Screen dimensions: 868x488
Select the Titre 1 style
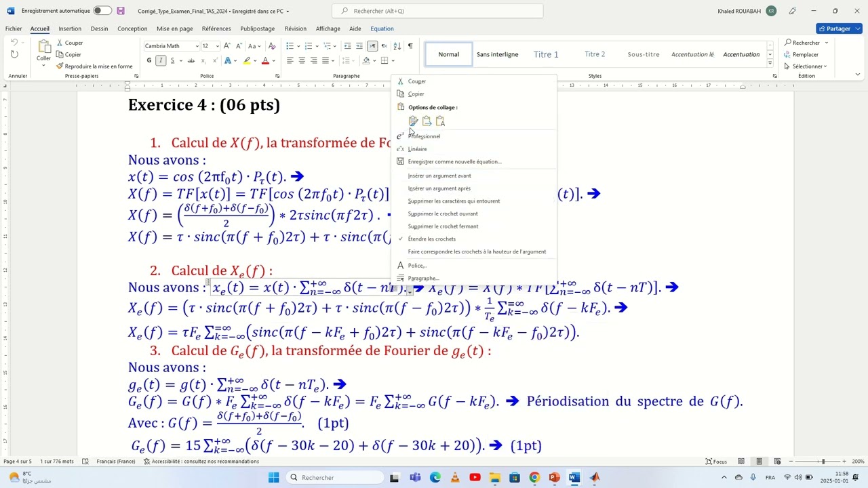click(x=546, y=54)
